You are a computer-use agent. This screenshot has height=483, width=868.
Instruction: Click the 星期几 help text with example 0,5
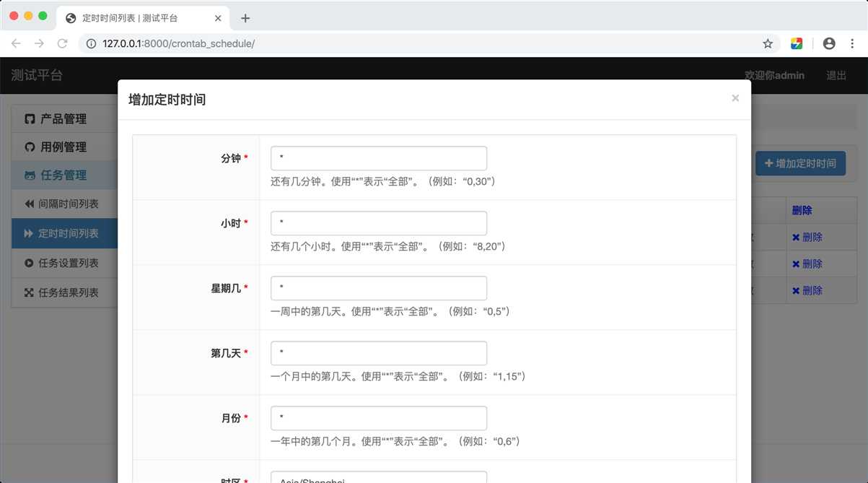pos(390,311)
